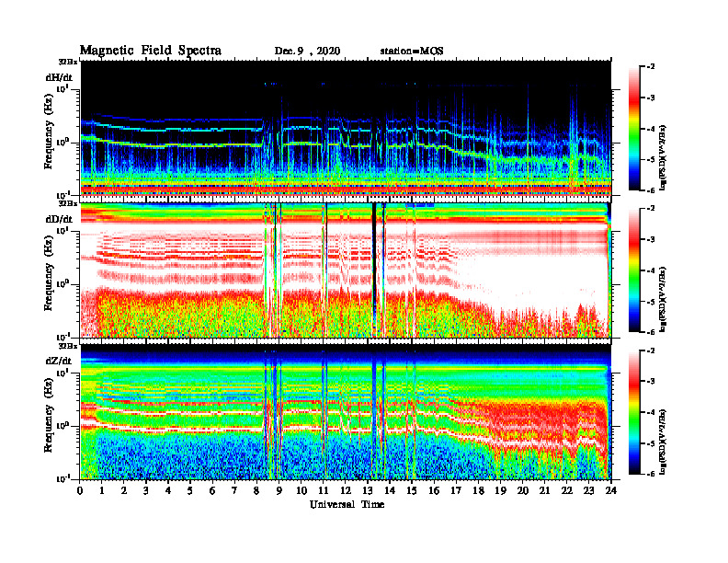Click the '32Hz' label of the dH/dt panel

coord(68,62)
